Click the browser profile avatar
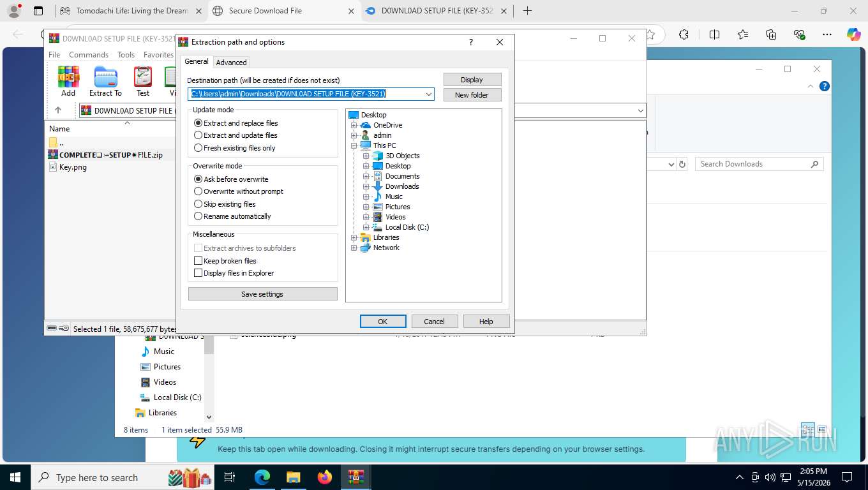 click(x=13, y=11)
